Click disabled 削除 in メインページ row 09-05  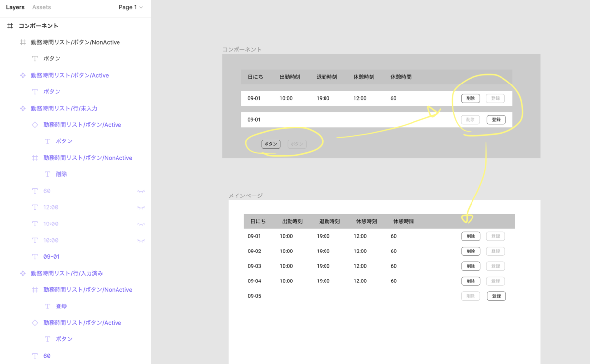tap(471, 296)
